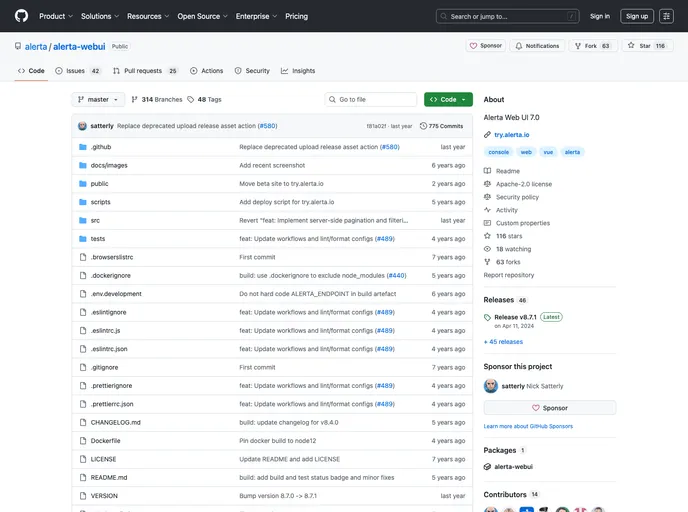Fork the repository with Fork button

click(593, 46)
